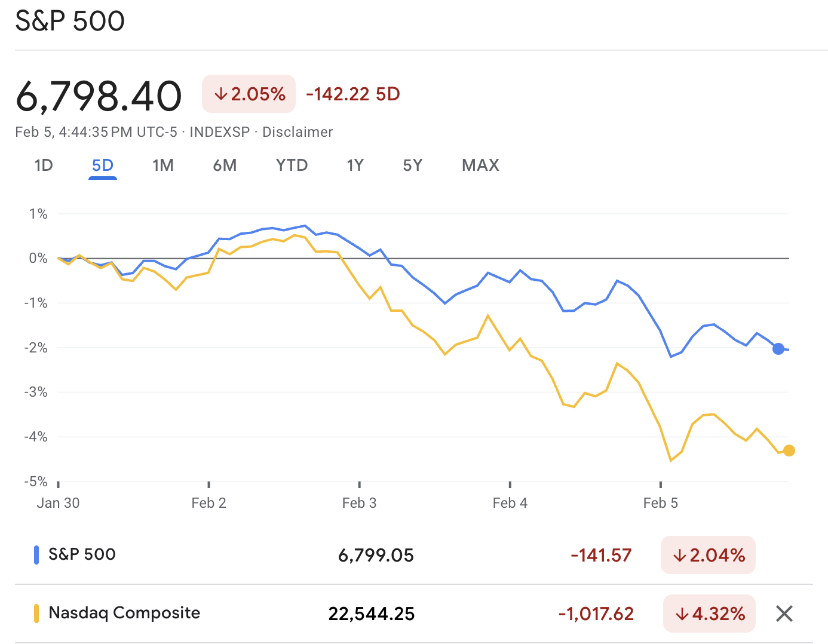Image resolution: width=828 pixels, height=644 pixels.
Task: Click the down arrow in the 4.32% pill
Action: 681,614
